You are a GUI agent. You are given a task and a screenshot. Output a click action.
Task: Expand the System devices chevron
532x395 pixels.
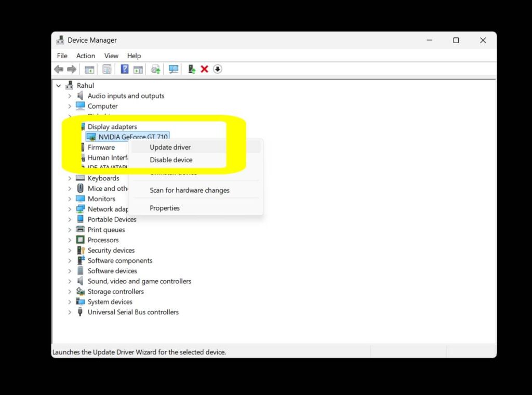tap(70, 301)
